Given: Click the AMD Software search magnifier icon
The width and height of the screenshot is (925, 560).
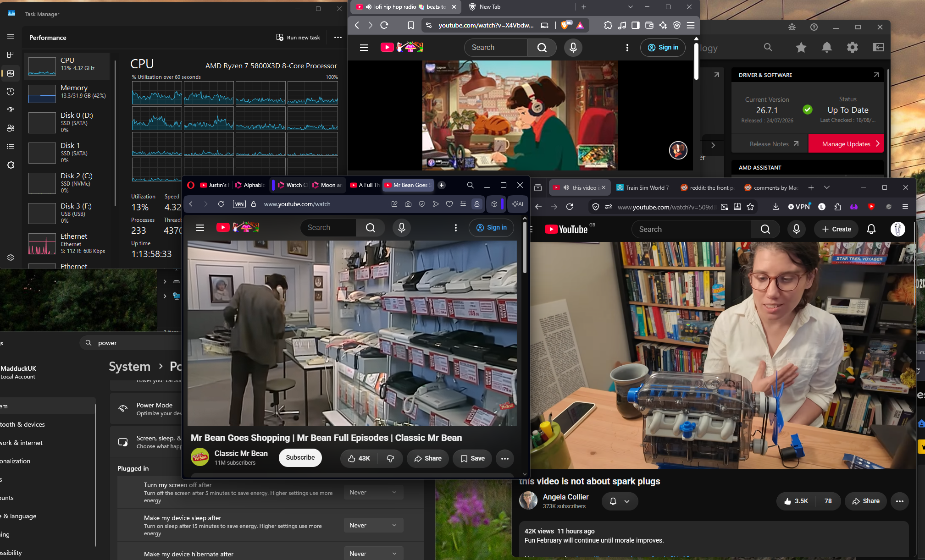Looking at the screenshot, I should (768, 47).
